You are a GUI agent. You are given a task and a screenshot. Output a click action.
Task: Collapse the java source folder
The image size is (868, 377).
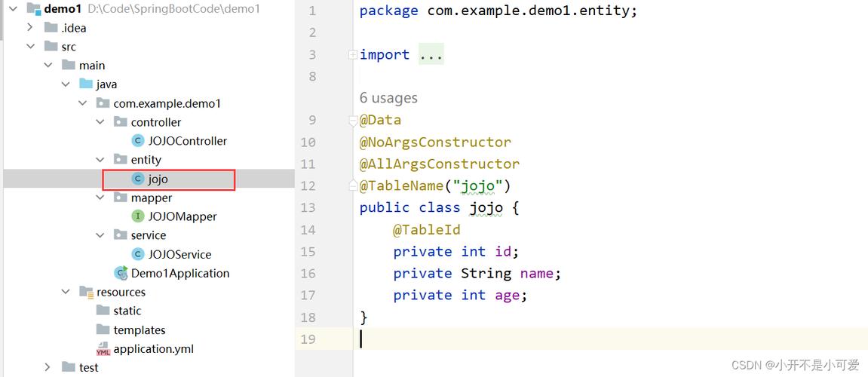coord(66,84)
